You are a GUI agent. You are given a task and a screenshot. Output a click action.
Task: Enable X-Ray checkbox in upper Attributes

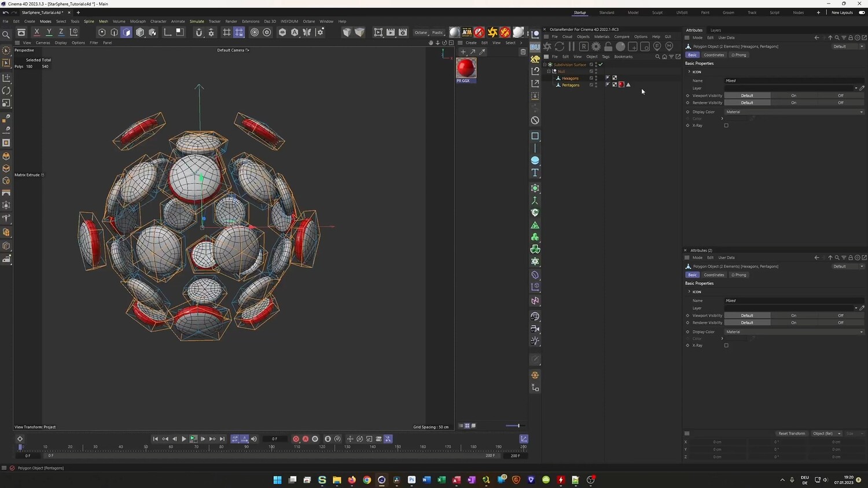tap(726, 125)
